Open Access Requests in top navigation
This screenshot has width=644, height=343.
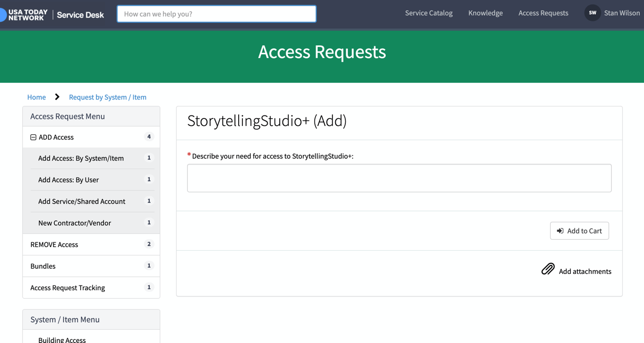click(x=543, y=13)
